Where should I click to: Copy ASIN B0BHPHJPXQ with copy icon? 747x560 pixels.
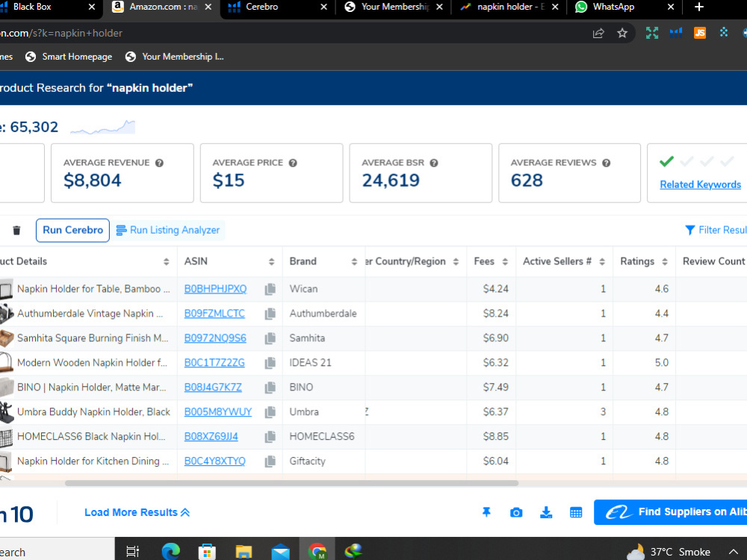(x=270, y=289)
